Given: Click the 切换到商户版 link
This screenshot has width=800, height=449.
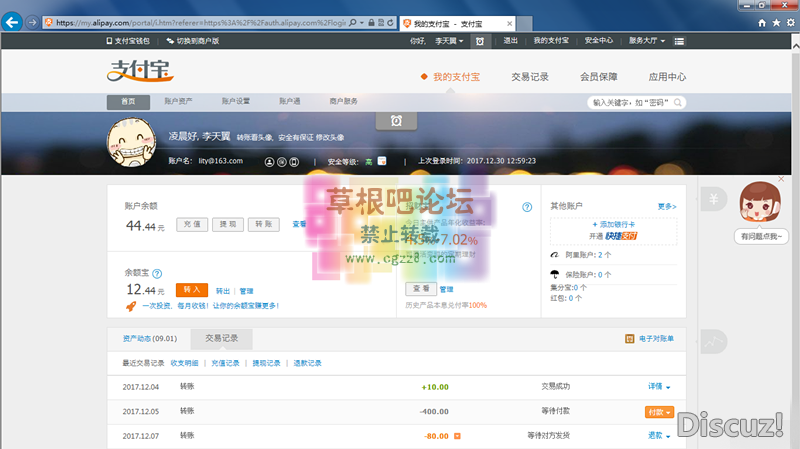Looking at the screenshot, I should coord(193,41).
